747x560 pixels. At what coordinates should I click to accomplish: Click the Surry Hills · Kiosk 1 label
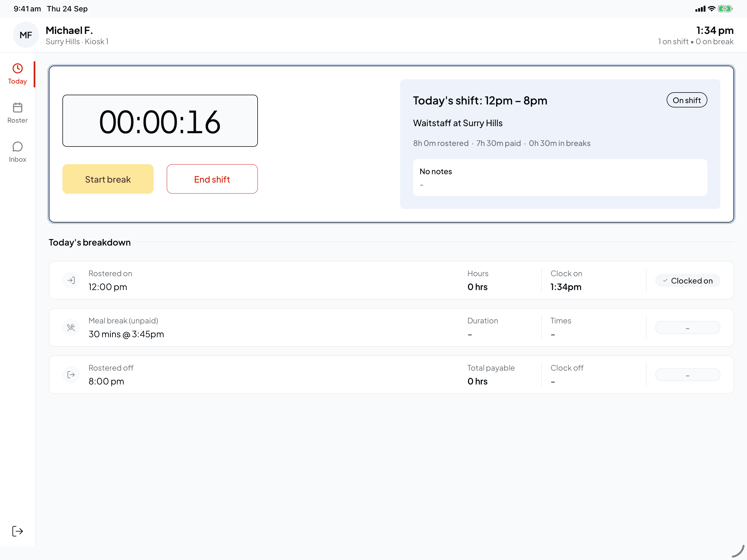tap(77, 42)
